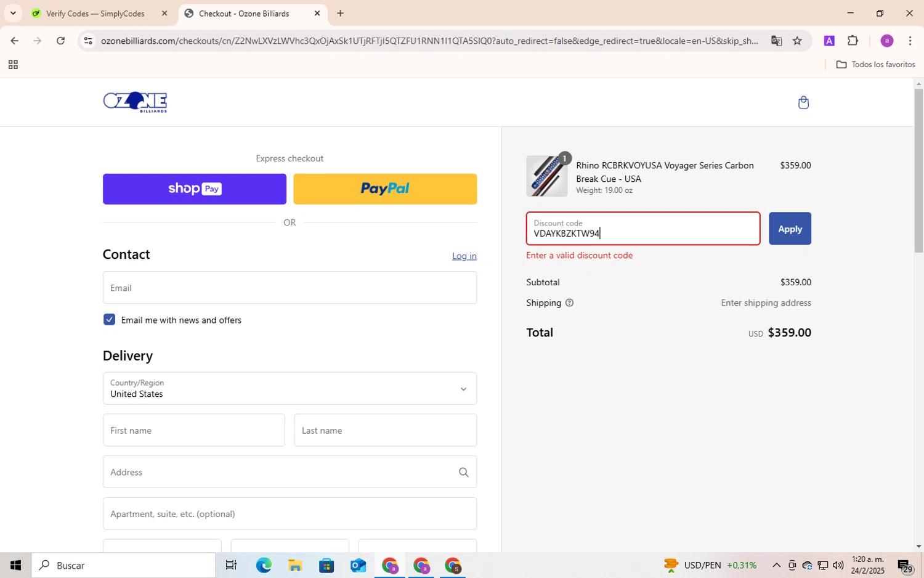Pay with Shop Pay express button

coord(195,189)
